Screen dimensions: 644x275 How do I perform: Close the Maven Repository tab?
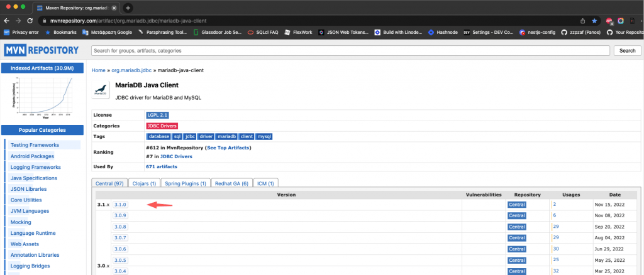[x=114, y=8]
